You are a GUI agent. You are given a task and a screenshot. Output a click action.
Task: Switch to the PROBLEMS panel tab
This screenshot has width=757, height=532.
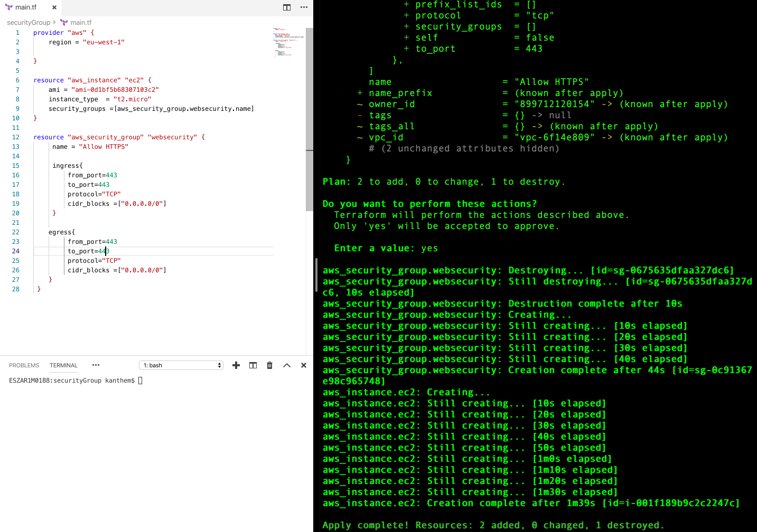[x=24, y=365]
